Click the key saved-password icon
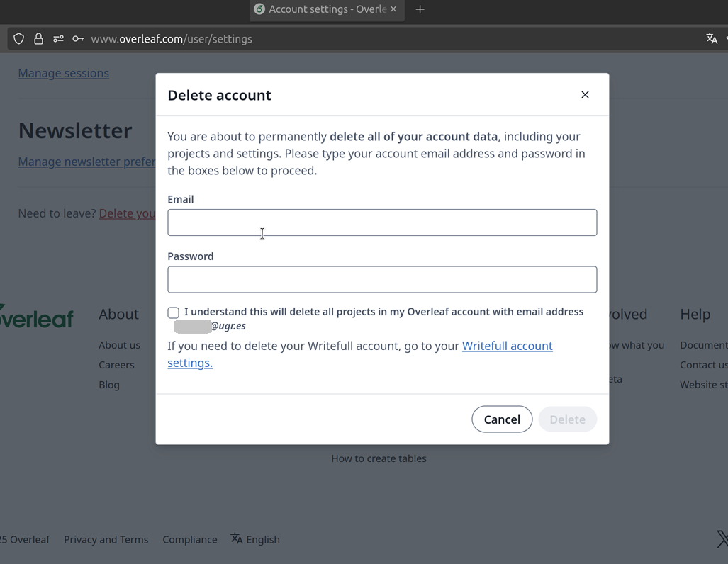This screenshot has height=564, width=728. click(x=78, y=39)
